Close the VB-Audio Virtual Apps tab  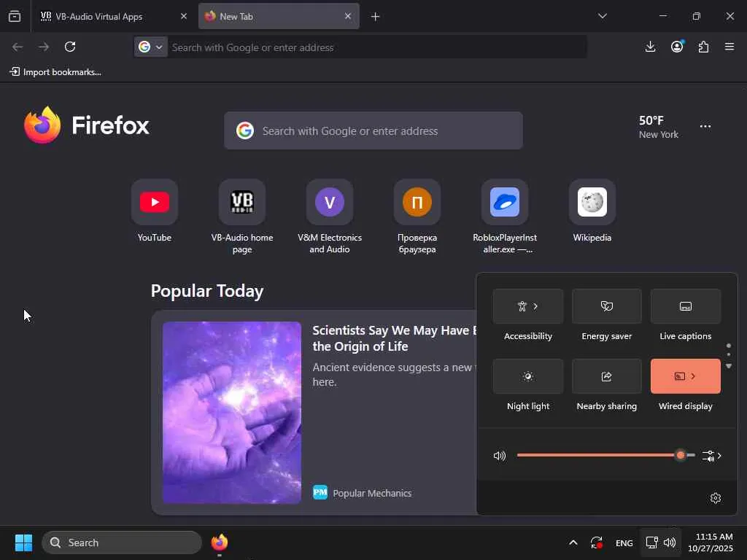click(x=183, y=16)
